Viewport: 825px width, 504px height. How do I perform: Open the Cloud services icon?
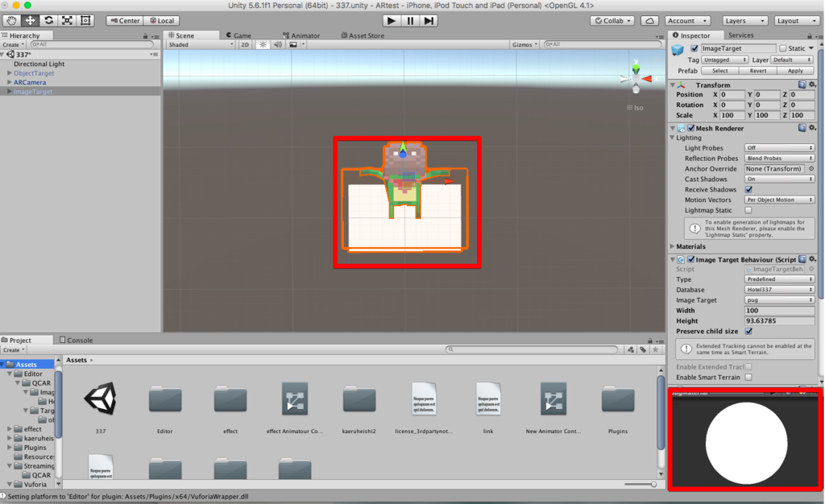click(x=650, y=20)
